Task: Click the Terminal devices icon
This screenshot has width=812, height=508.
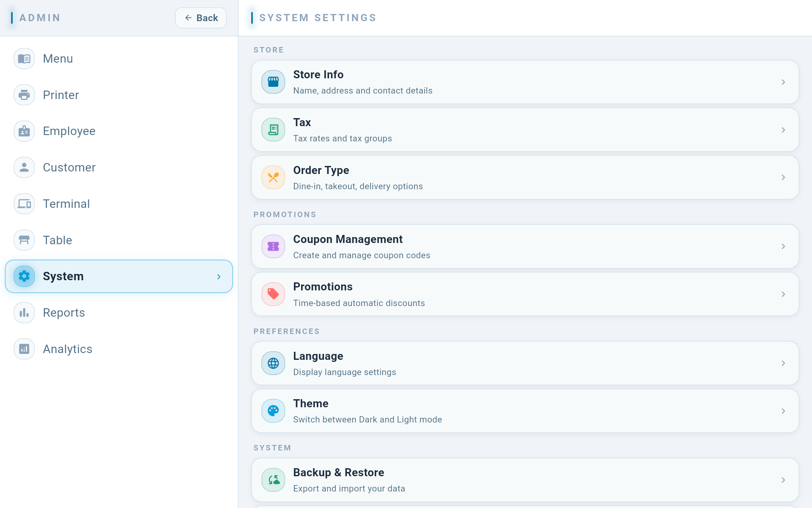Action: tap(24, 204)
